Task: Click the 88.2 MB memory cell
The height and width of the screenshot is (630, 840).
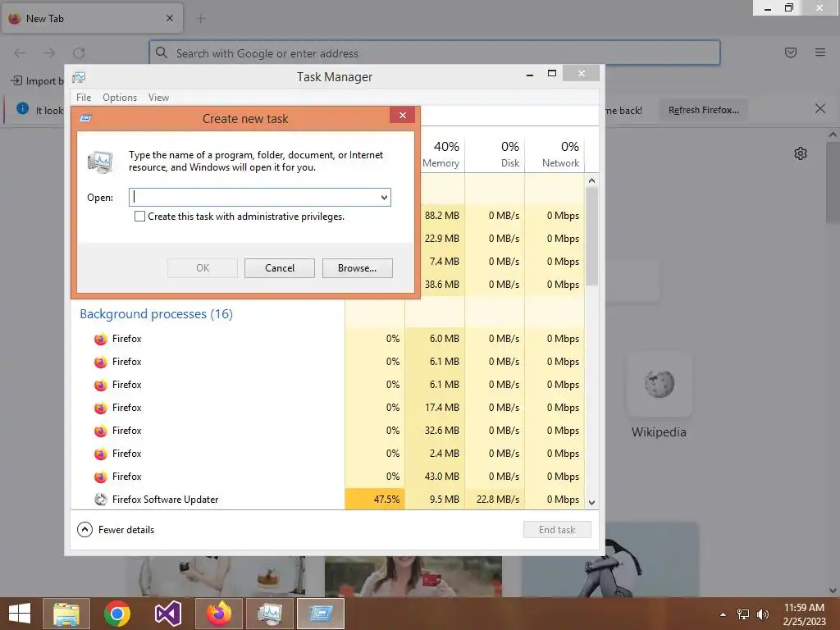Action: (x=441, y=216)
